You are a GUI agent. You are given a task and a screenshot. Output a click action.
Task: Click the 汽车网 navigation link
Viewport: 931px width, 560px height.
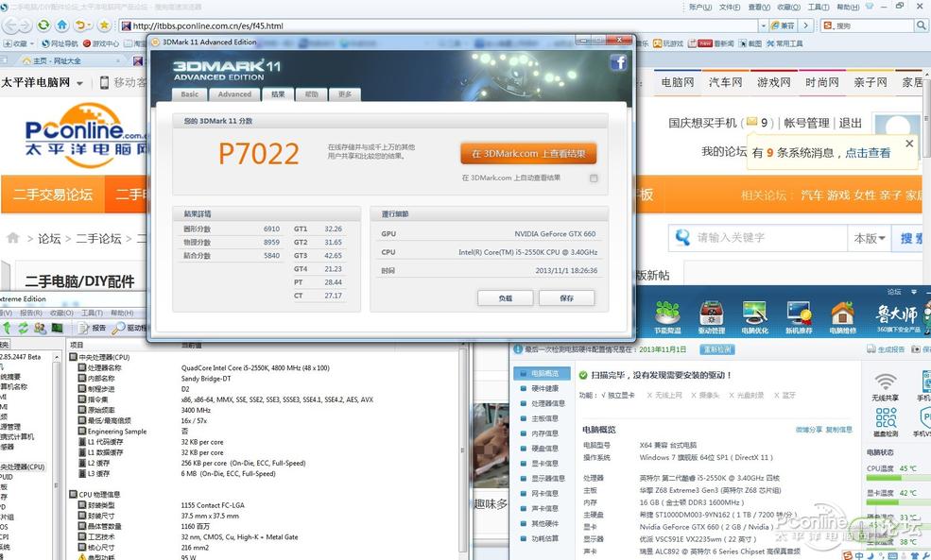[726, 82]
